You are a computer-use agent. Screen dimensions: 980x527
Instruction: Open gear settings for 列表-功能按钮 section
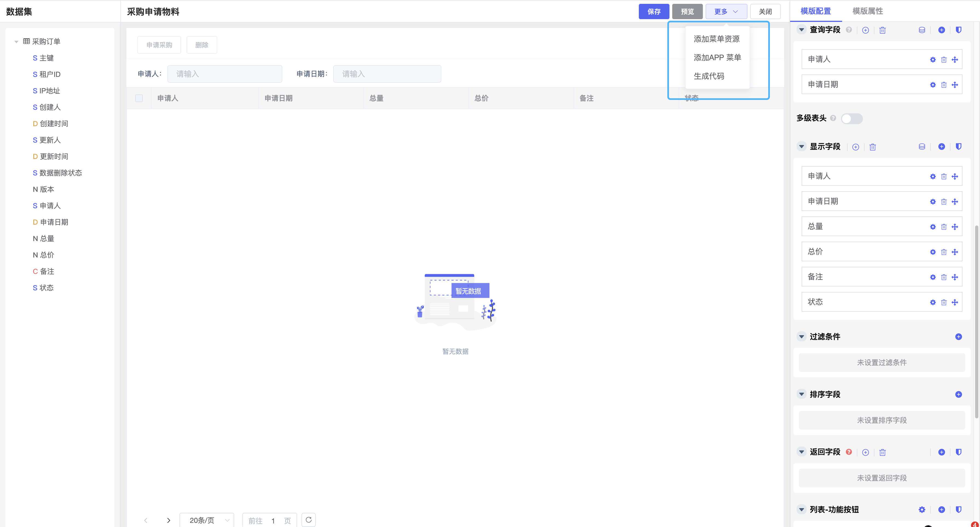pos(921,509)
